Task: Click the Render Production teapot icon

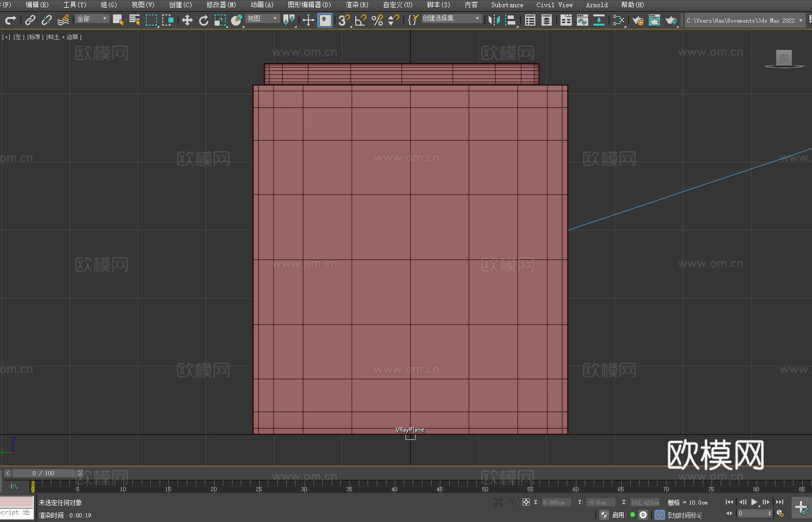Action: pos(671,20)
